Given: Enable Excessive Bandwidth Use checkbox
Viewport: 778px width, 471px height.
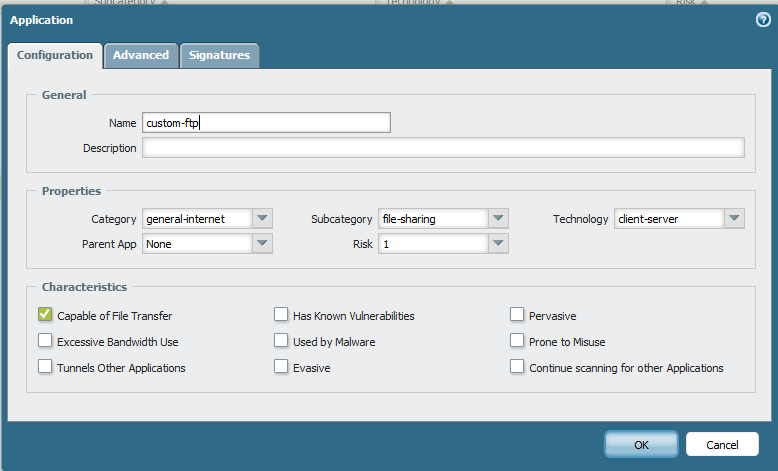Looking at the screenshot, I should point(45,341).
